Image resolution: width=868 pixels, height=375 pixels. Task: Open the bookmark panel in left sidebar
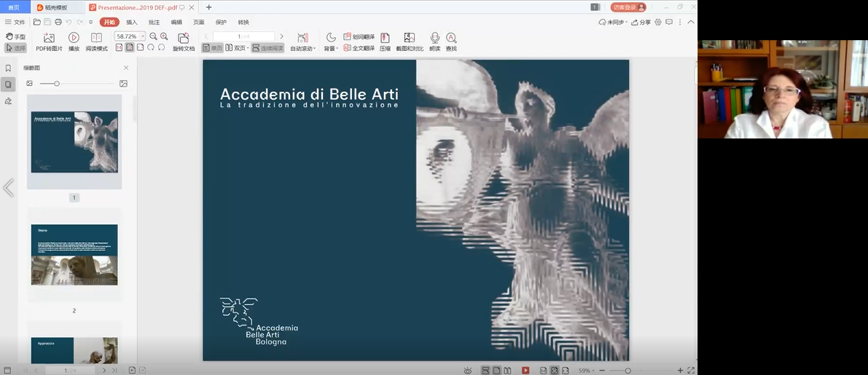point(8,68)
